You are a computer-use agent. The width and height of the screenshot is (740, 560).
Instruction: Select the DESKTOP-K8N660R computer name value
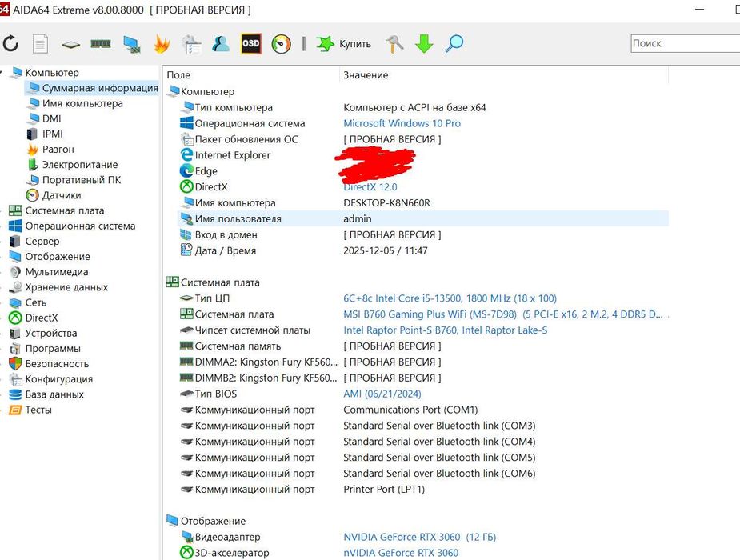(386, 203)
